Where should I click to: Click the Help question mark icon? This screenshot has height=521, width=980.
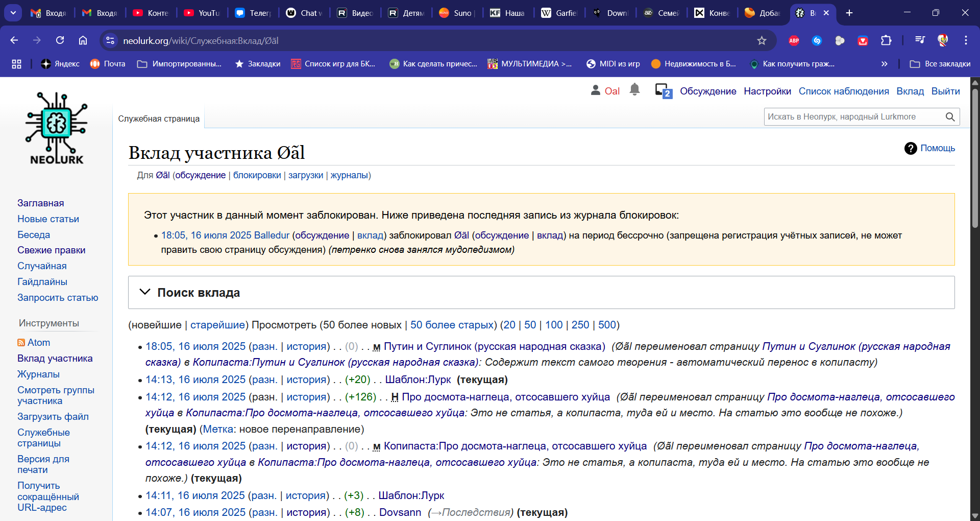point(910,148)
